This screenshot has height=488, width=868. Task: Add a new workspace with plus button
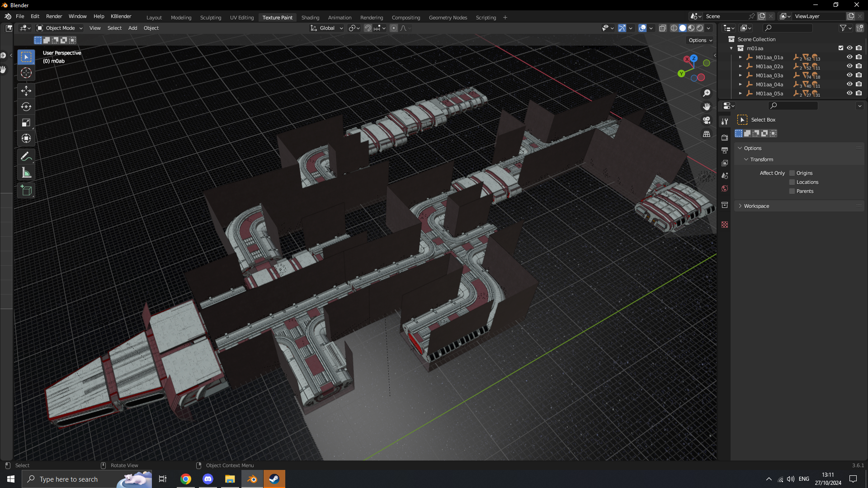tap(505, 18)
